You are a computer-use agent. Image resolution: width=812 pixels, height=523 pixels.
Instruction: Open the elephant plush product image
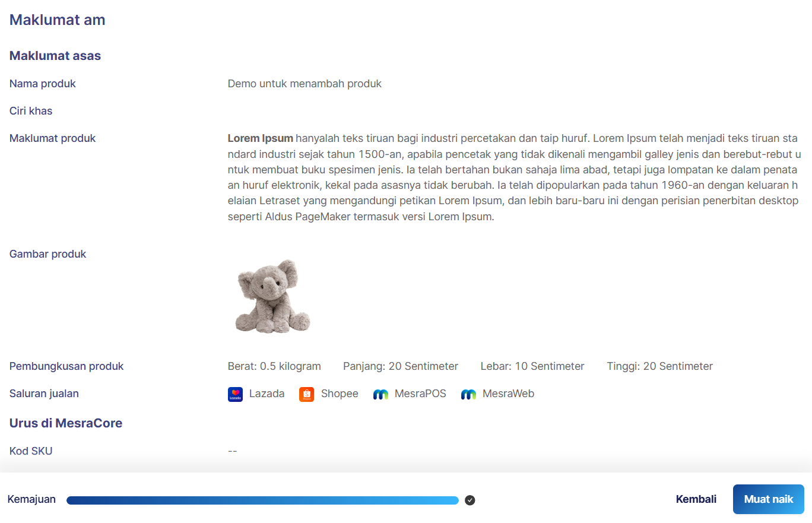tap(272, 296)
